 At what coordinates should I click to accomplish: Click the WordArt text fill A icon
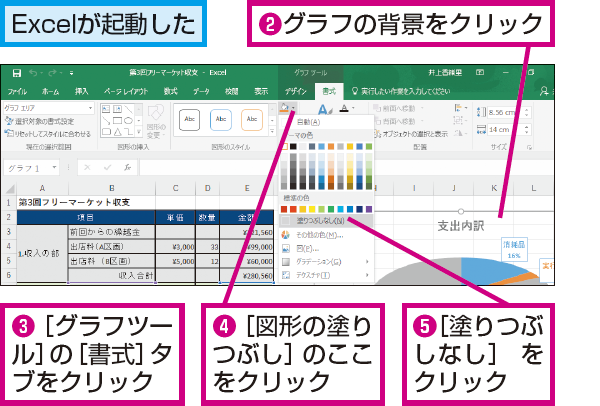(323, 110)
